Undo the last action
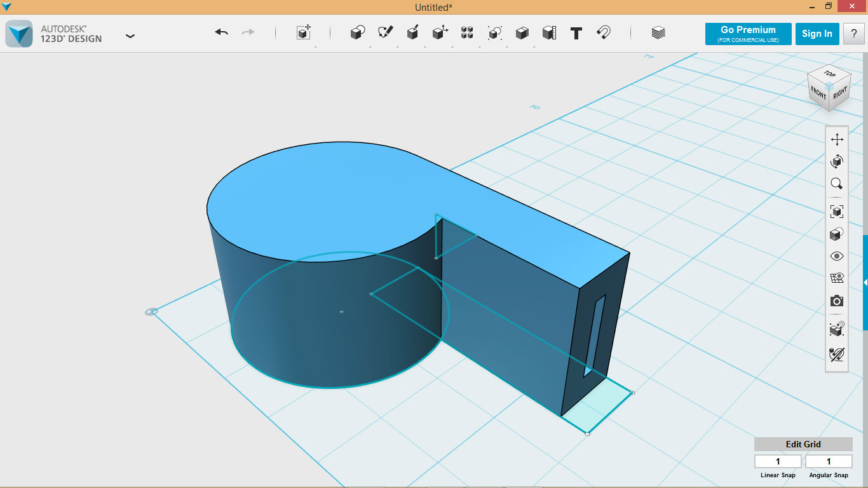Image resolution: width=868 pixels, height=488 pixels. click(x=221, y=32)
